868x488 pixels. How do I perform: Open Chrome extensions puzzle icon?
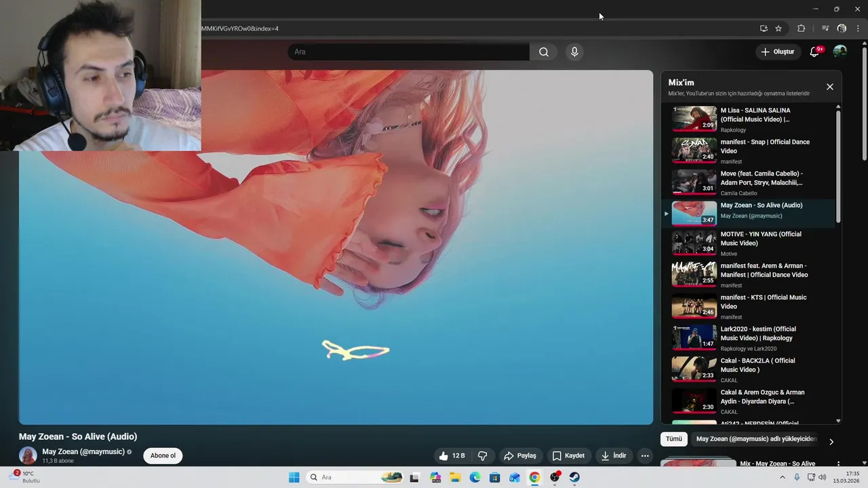pos(801,28)
